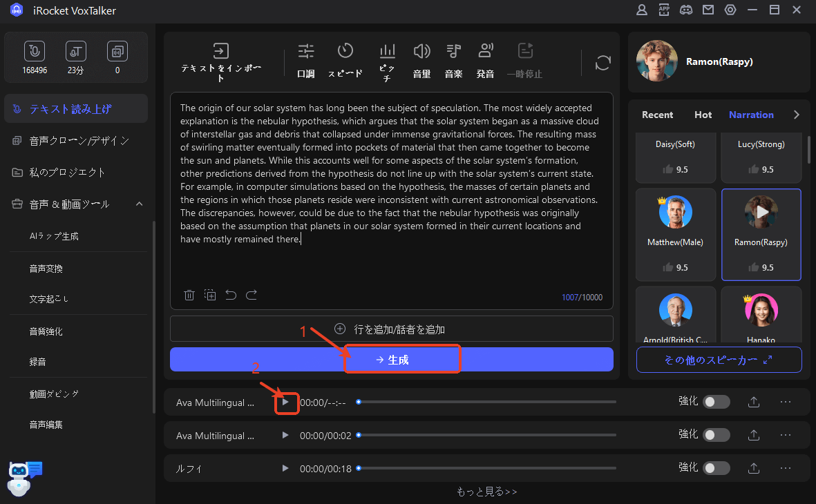Export the first Ava Multilingual audio
The width and height of the screenshot is (816, 504).
tap(754, 402)
